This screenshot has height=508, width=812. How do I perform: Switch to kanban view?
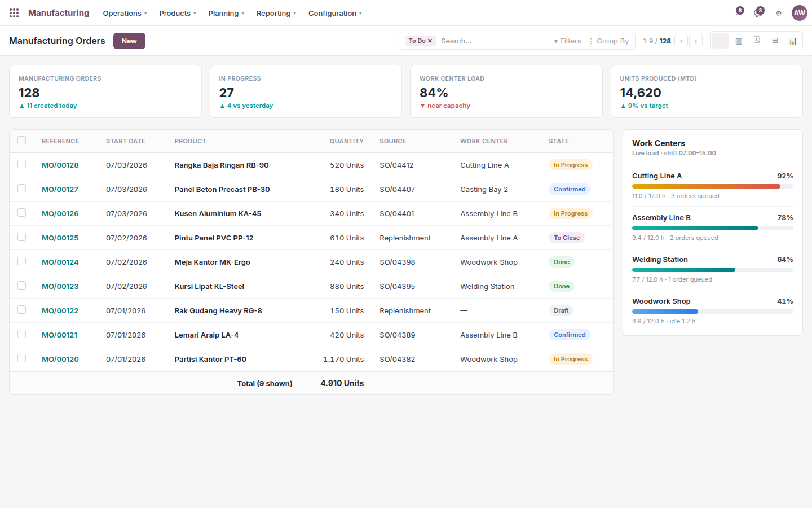(739, 41)
